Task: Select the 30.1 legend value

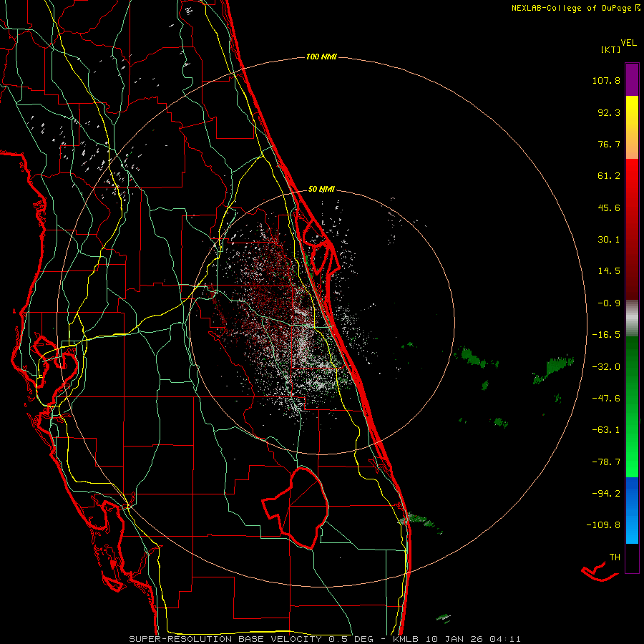Action: tap(609, 240)
